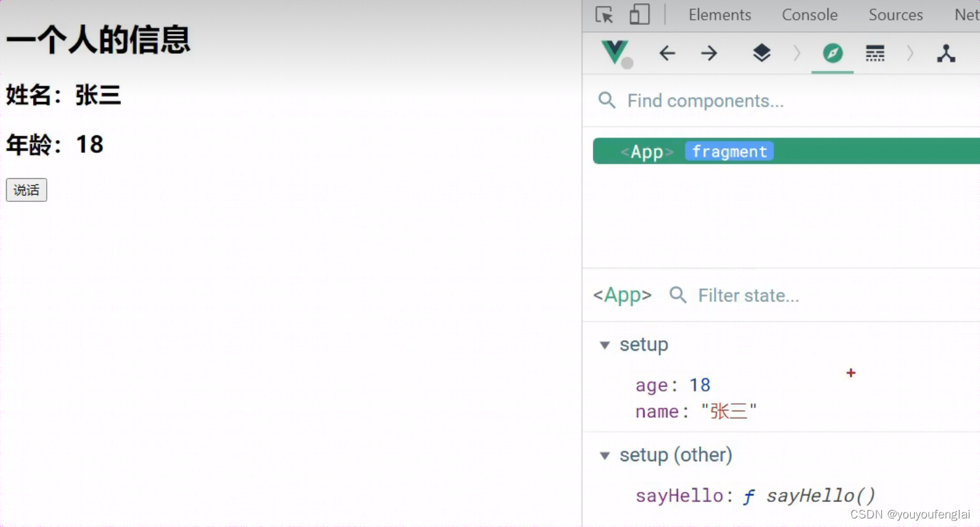Open the Vue apps layers icon
The height and width of the screenshot is (527, 980).
click(x=761, y=53)
